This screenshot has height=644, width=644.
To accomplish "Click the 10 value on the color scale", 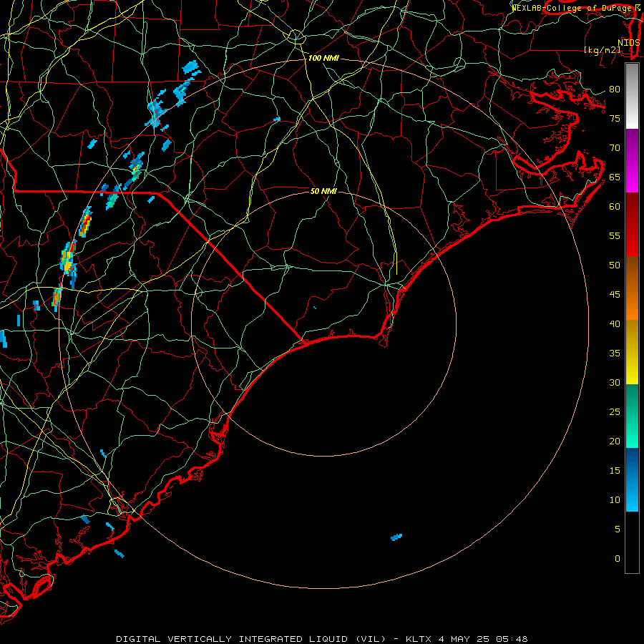I will [x=615, y=500].
